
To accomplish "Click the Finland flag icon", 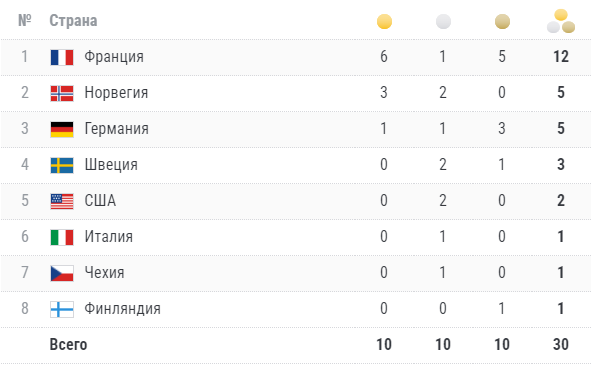I will [62, 309].
